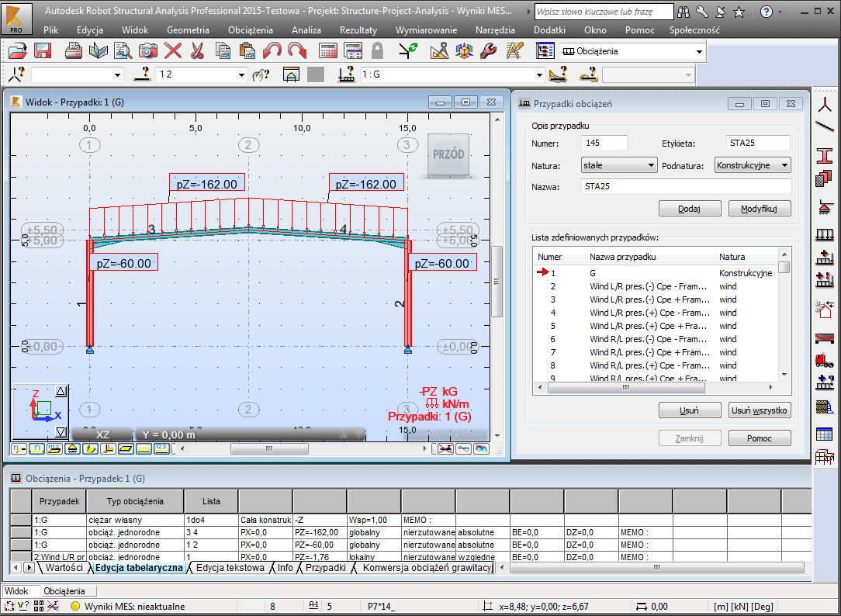Open the Obciążenia layout dropdown
This screenshot has width=841, height=616.
700,51
